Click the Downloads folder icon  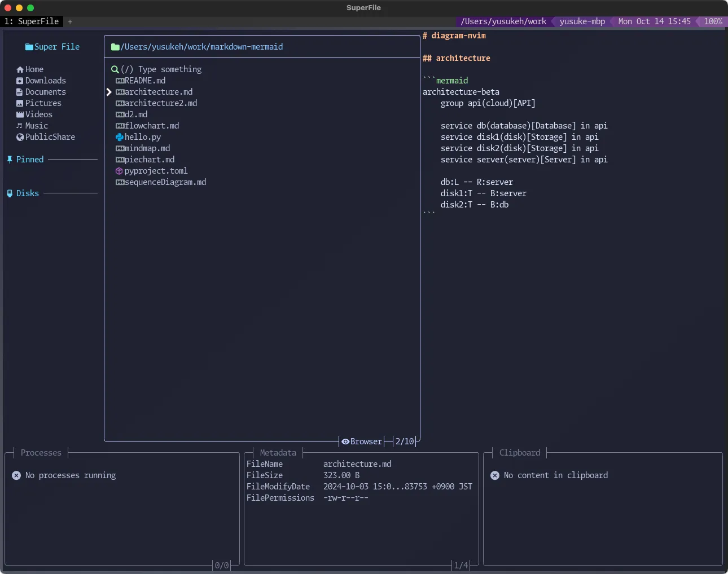point(20,81)
